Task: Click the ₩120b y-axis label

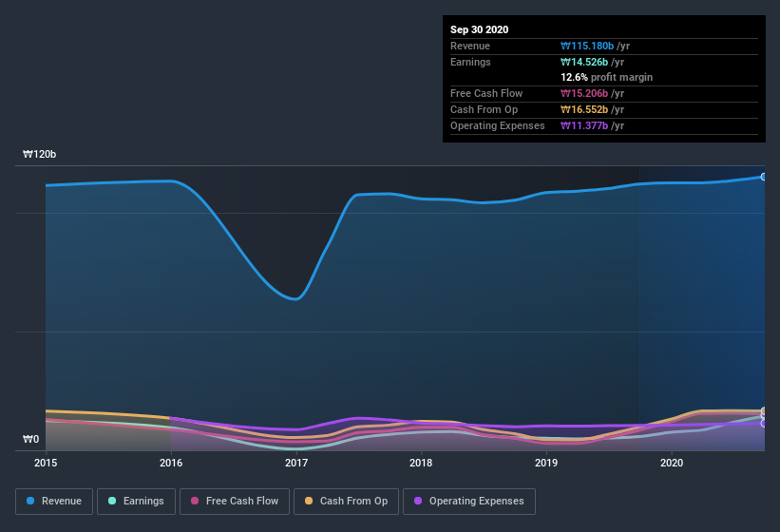Action: click(39, 154)
